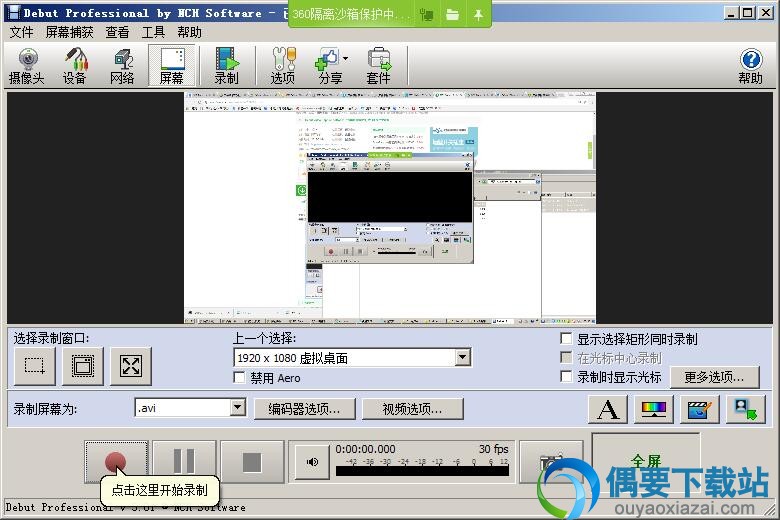The height and width of the screenshot is (520, 780).
Task: Open the .avi format dropdown
Action: [x=238, y=408]
